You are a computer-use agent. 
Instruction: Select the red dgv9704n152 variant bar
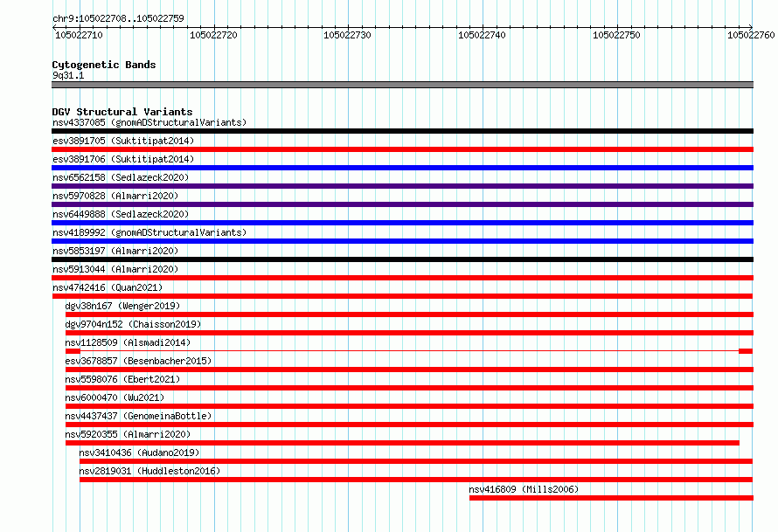[409, 333]
